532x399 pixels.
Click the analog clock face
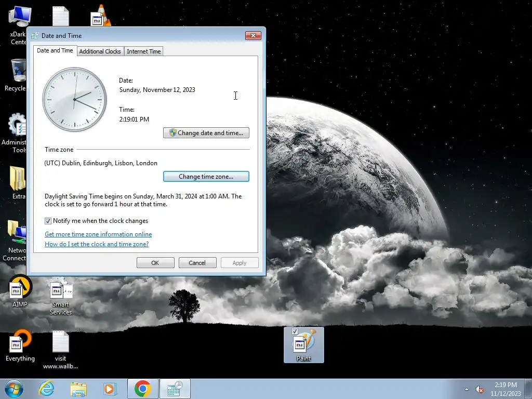(x=74, y=99)
